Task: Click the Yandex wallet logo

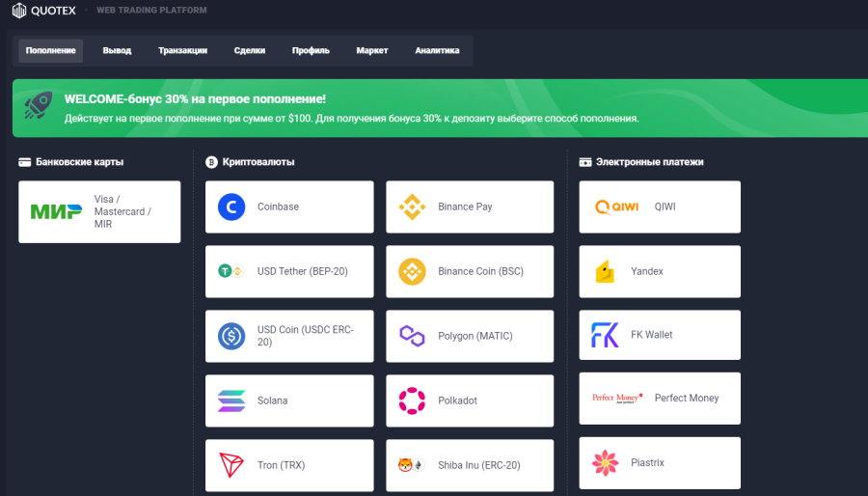Action: [605, 271]
